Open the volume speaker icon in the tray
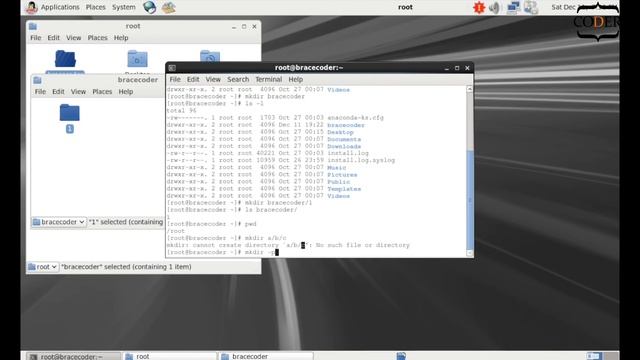 [x=494, y=7]
